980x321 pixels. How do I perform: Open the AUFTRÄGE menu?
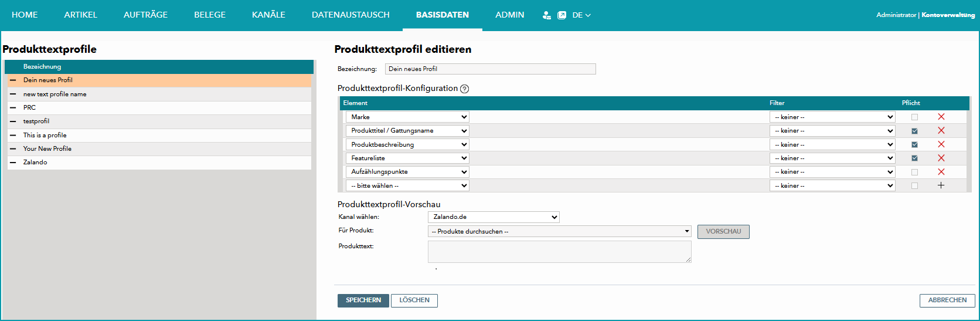tap(145, 15)
